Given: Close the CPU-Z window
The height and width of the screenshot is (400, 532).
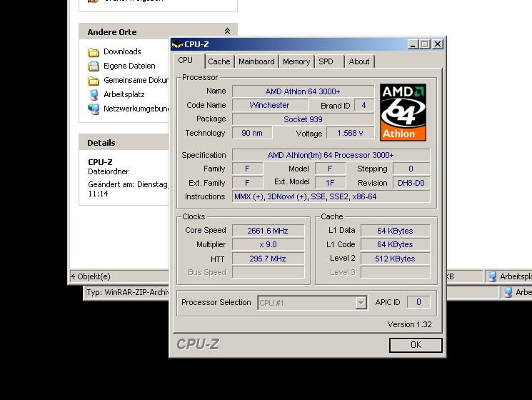Looking at the screenshot, I should (x=438, y=44).
